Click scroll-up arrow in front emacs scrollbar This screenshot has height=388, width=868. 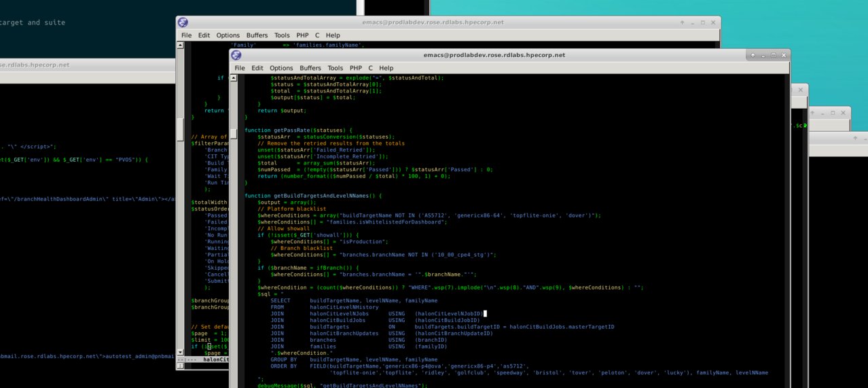tap(233, 79)
